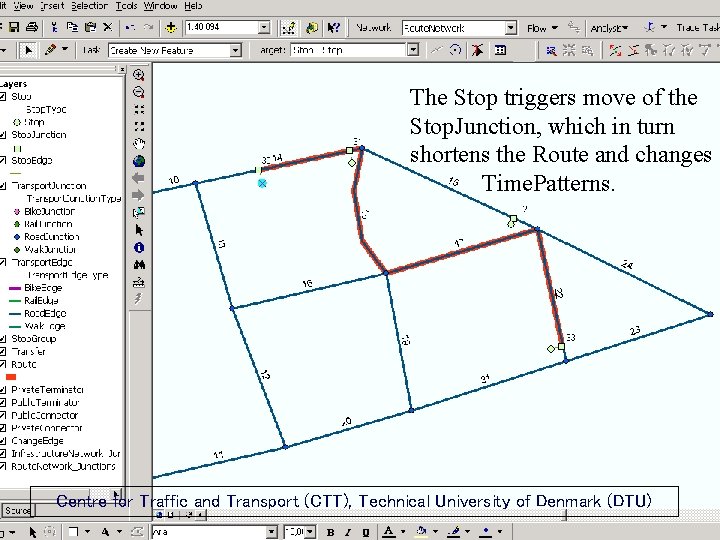Toggle the Stop layer checkbox
The height and width of the screenshot is (540, 720).
3,96
